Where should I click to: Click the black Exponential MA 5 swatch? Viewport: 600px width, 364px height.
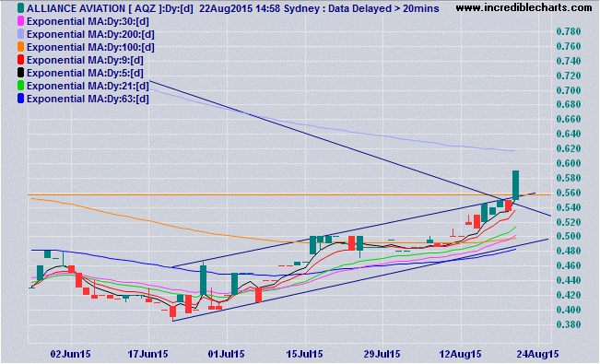point(20,73)
